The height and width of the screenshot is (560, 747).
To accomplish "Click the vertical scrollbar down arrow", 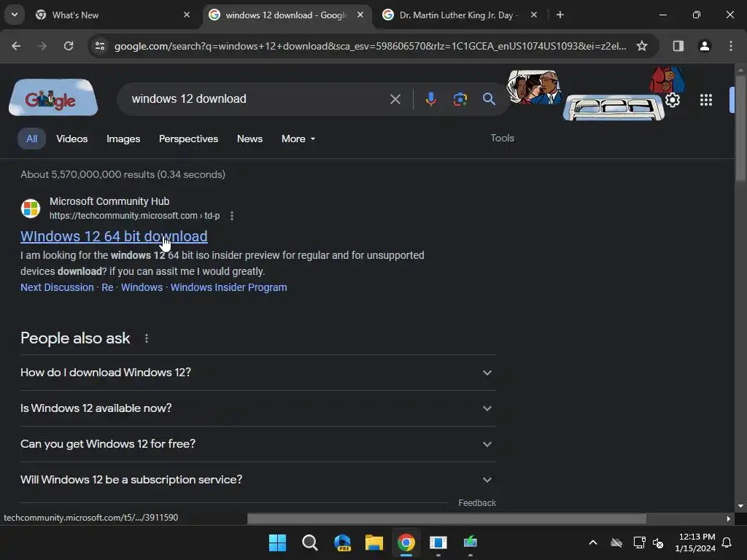I will click(740, 506).
